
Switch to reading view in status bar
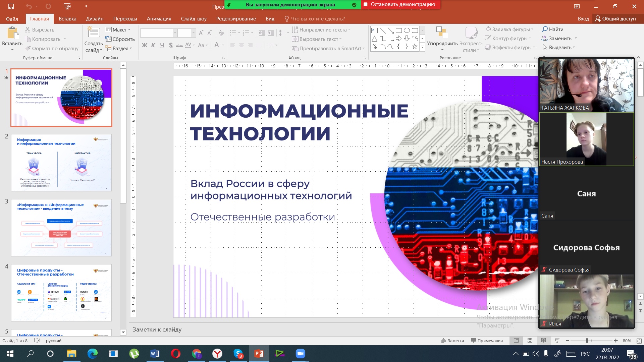[x=544, y=341]
